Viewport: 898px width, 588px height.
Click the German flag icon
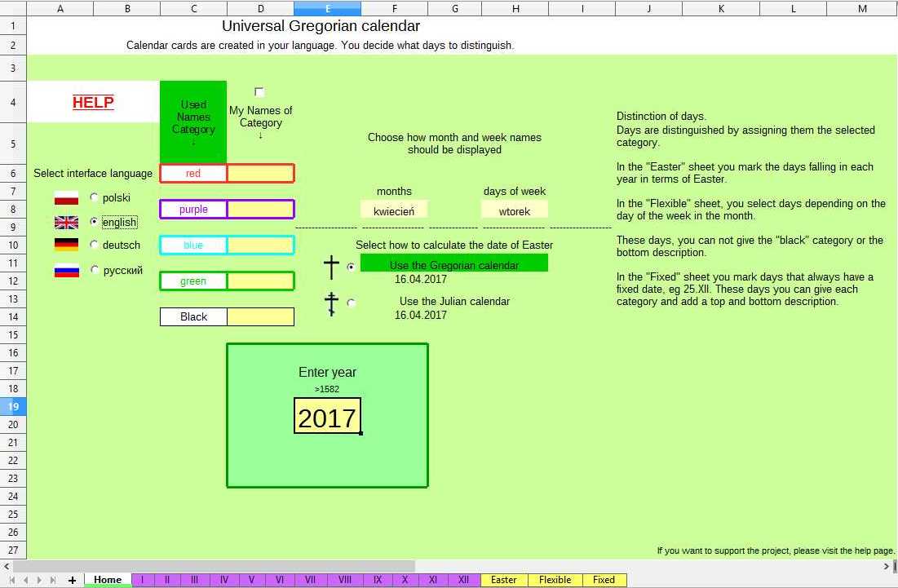coord(66,245)
